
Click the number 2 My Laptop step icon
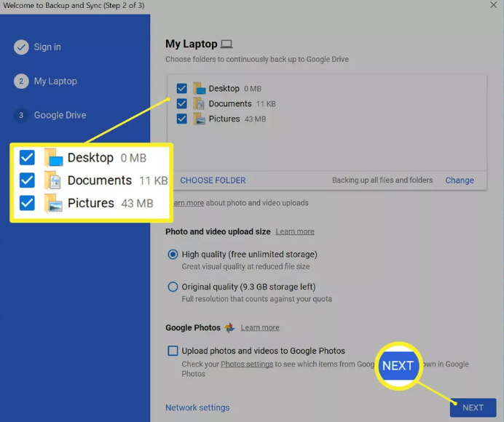[21, 81]
